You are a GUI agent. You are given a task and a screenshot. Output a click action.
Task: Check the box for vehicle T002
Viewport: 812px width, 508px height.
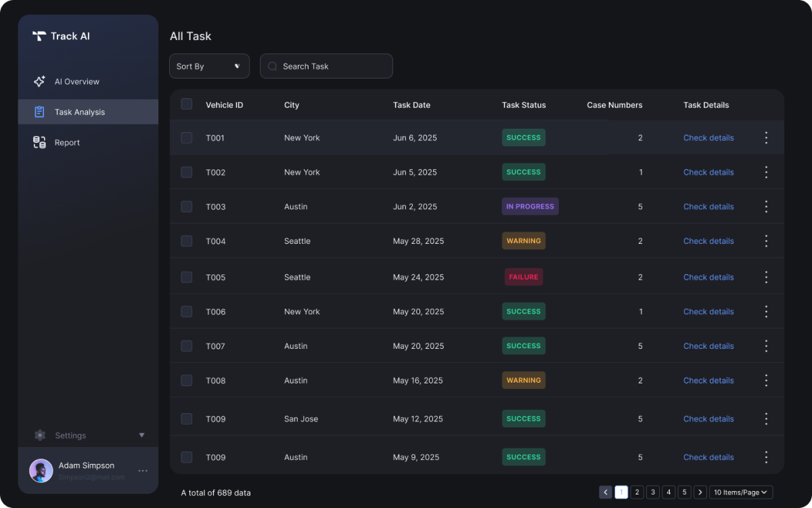click(x=187, y=172)
